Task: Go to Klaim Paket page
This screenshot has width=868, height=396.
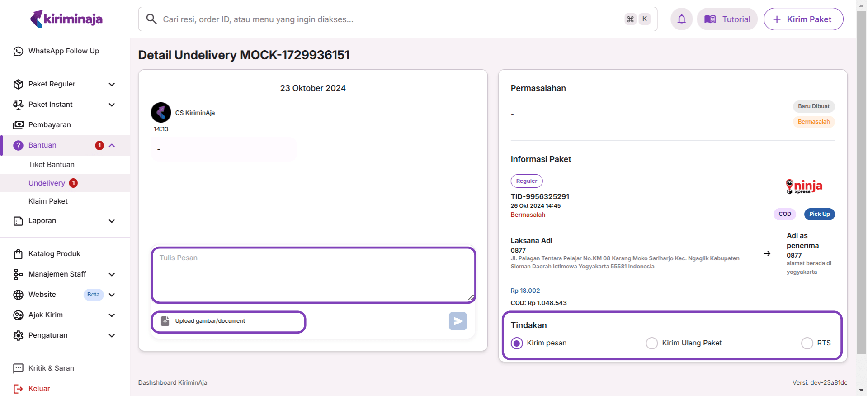Action: (x=48, y=201)
